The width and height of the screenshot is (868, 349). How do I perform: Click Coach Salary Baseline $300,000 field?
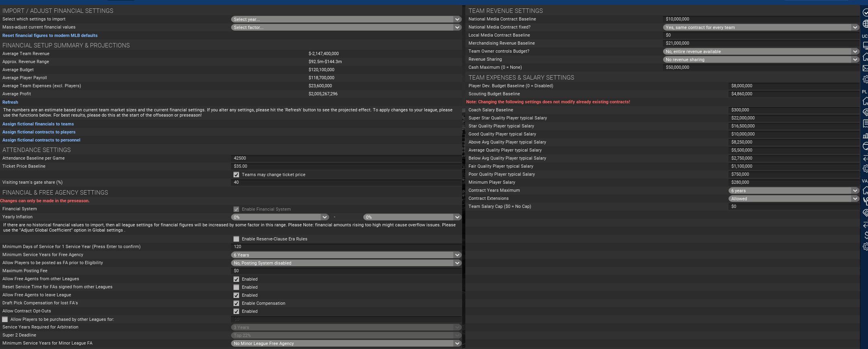pos(794,110)
